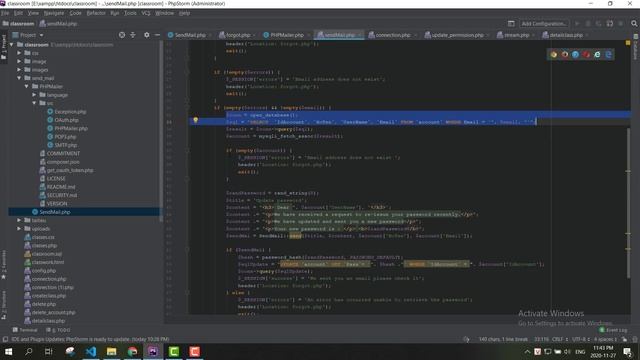Hide the Project panel with minus icon
This screenshot has height=360, width=640.
coord(157,35)
